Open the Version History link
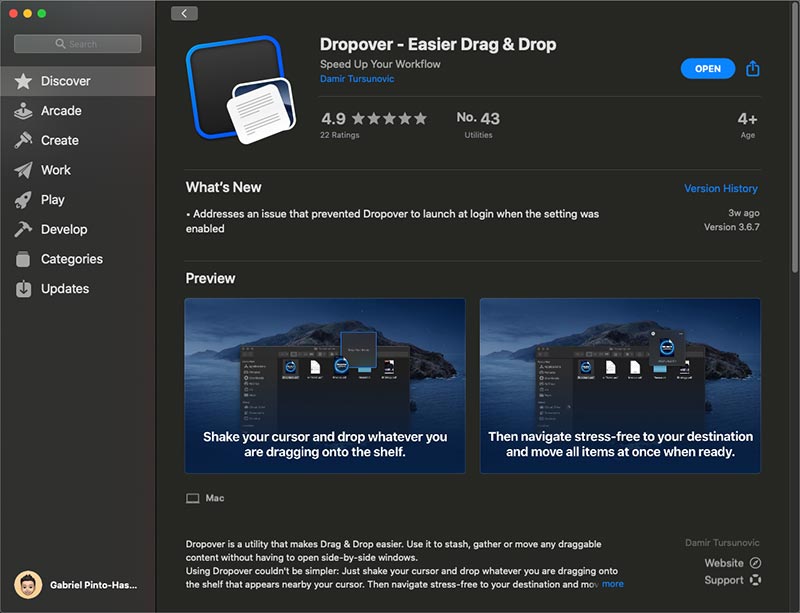 pyautogui.click(x=720, y=188)
